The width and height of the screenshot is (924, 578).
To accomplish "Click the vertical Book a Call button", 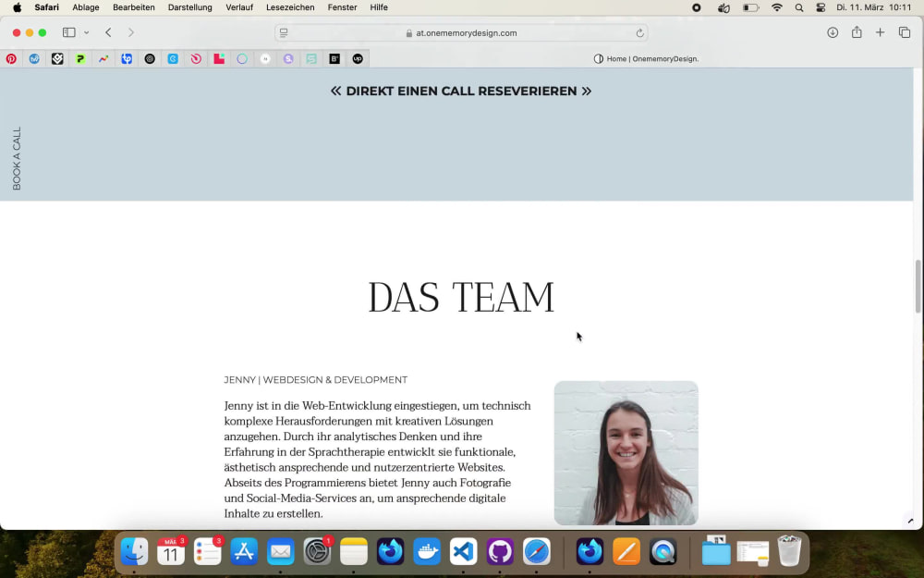I will coord(17,159).
